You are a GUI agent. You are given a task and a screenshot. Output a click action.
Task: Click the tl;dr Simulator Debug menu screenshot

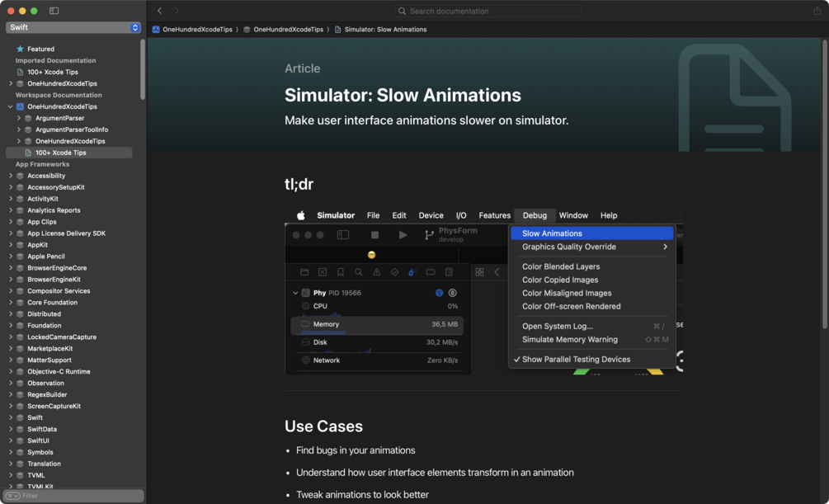[483, 291]
